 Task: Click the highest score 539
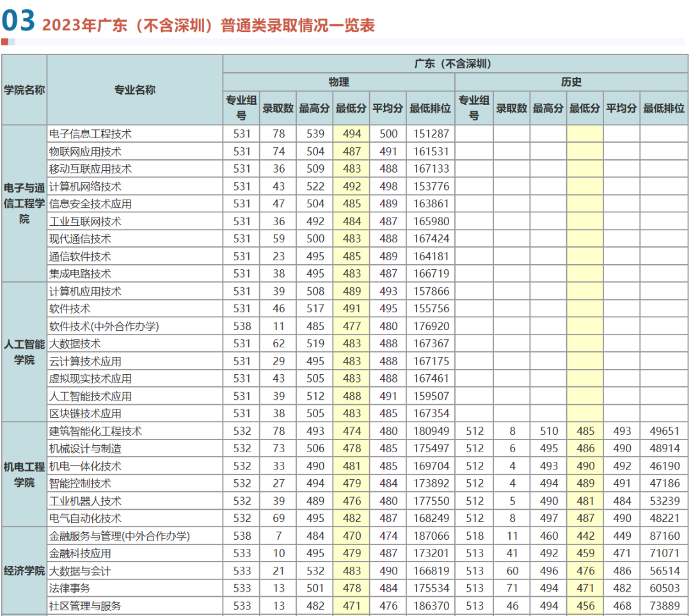point(315,134)
